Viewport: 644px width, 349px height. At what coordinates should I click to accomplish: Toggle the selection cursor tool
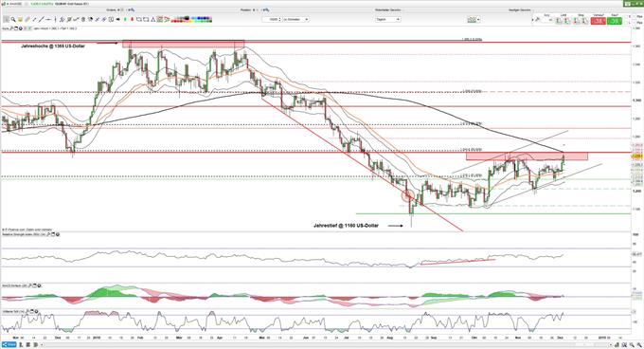(7, 19)
